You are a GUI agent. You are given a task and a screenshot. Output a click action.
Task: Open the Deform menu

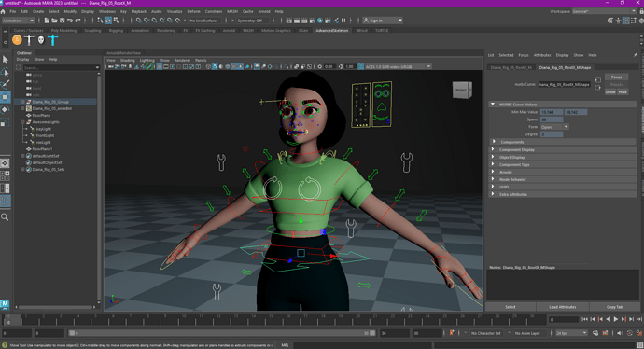point(193,11)
